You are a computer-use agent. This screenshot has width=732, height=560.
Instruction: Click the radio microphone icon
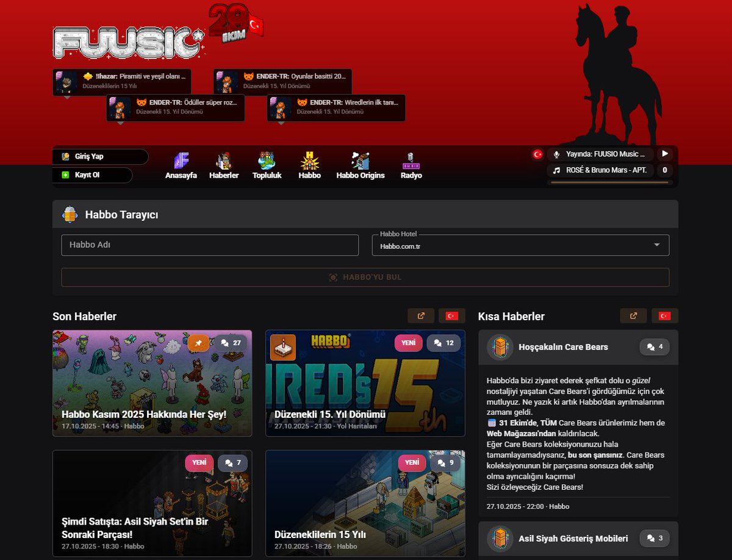click(556, 154)
